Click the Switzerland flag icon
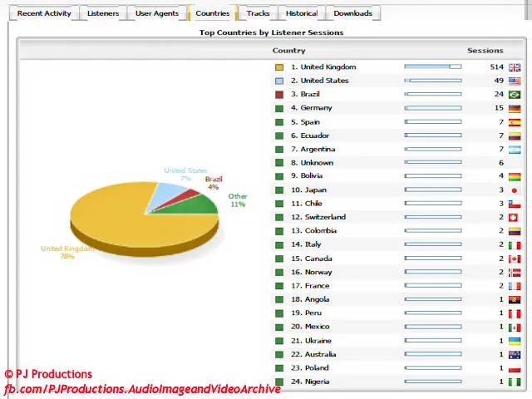 tap(515, 218)
